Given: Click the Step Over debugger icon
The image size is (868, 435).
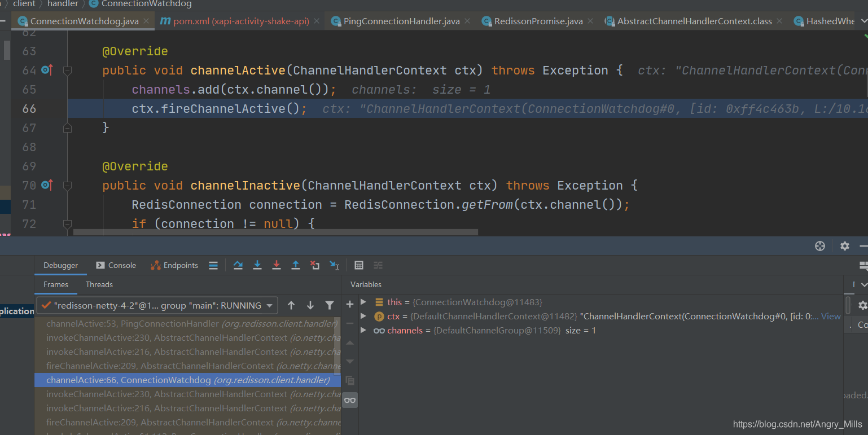Looking at the screenshot, I should (238, 265).
